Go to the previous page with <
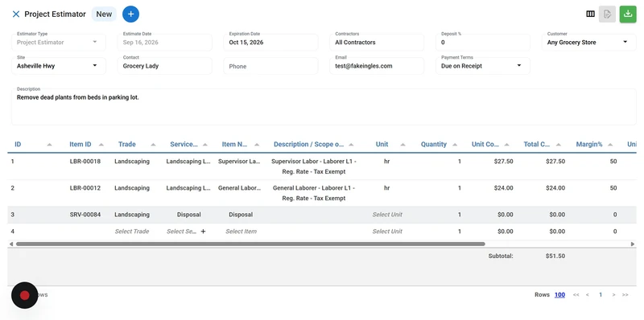 588,294
